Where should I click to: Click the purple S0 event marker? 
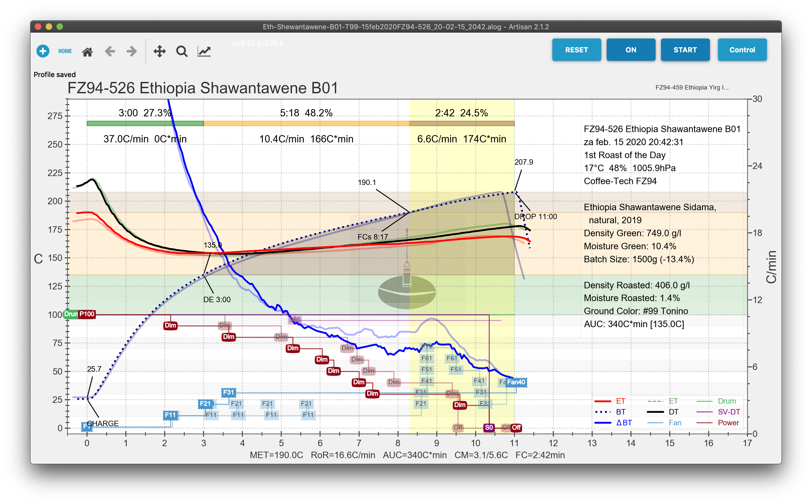click(x=489, y=427)
